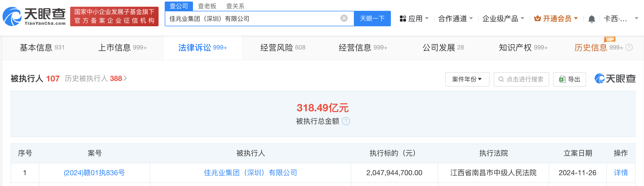The width and height of the screenshot is (644, 186).
Task: Click the crown icon beside 开通会员
Action: tap(537, 19)
